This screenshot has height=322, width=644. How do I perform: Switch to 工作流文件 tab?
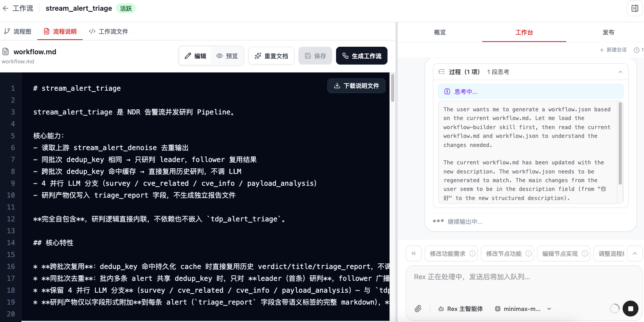108,31
